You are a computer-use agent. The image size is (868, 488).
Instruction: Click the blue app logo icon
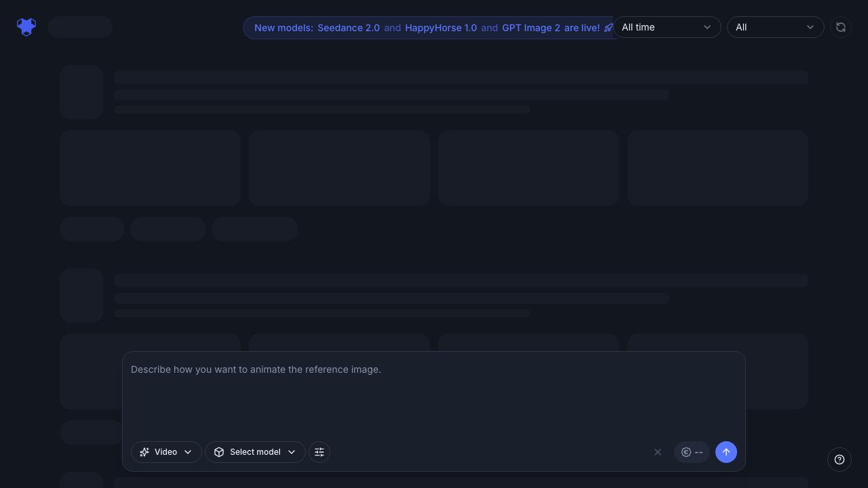(x=26, y=27)
